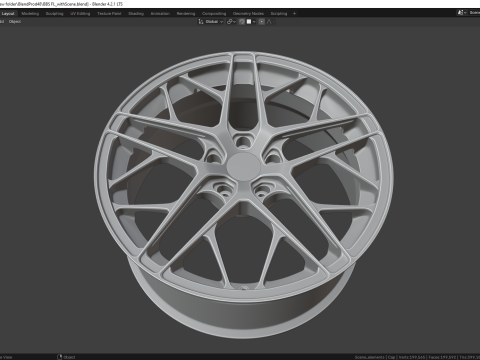
Task: Open the Animation workspace tab
Action: click(x=160, y=14)
